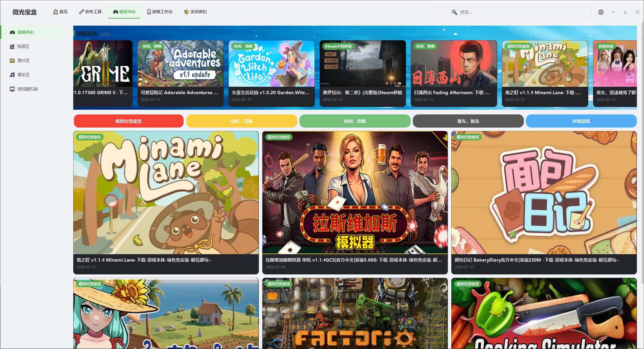Click the title '日薄西山 Fading Afternoon-下载'

click(x=452, y=92)
